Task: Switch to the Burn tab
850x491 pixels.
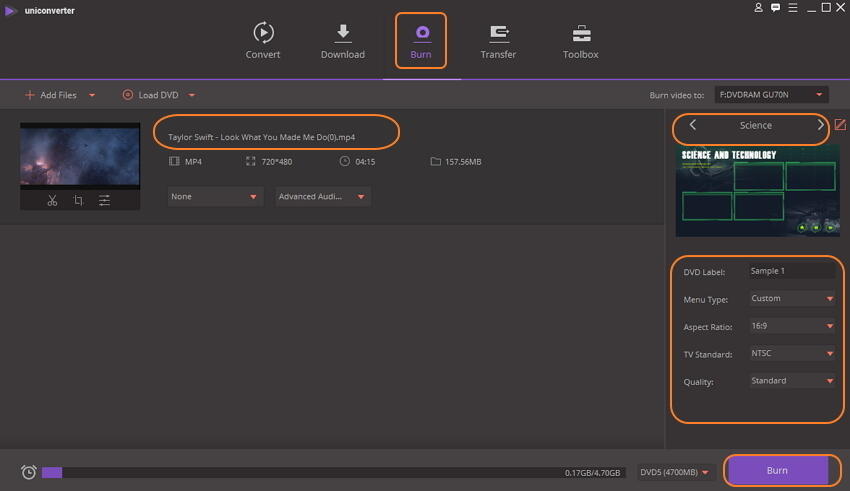Action: tap(421, 41)
